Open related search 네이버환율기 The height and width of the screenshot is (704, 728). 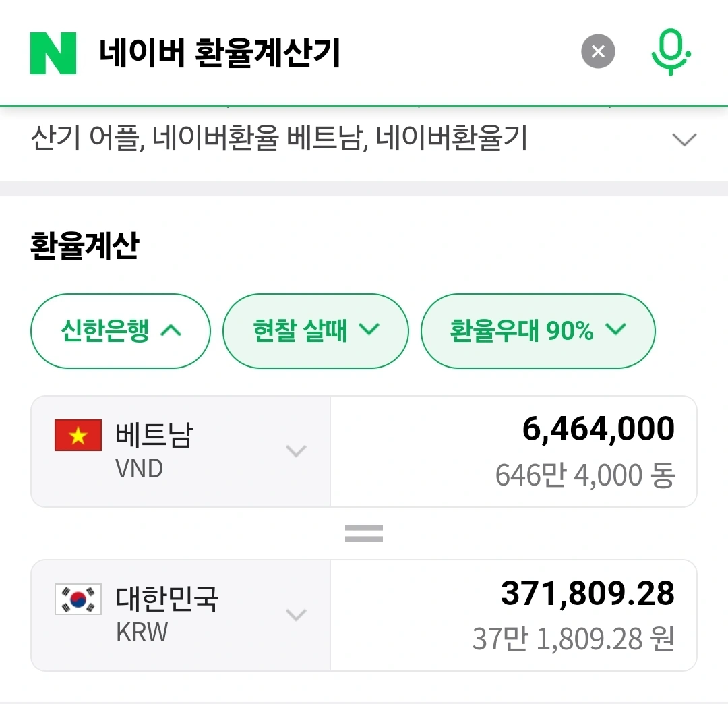tap(452, 140)
